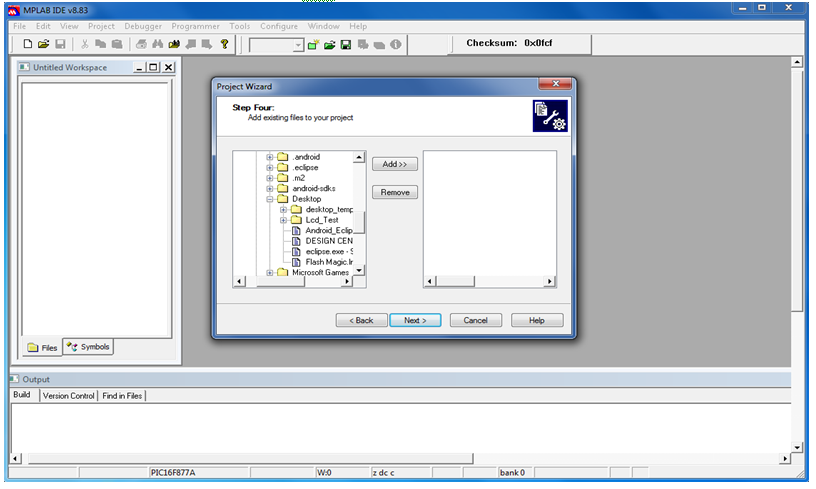The height and width of the screenshot is (489, 816).
Task: Collapse the Desktop folder node
Action: point(270,199)
